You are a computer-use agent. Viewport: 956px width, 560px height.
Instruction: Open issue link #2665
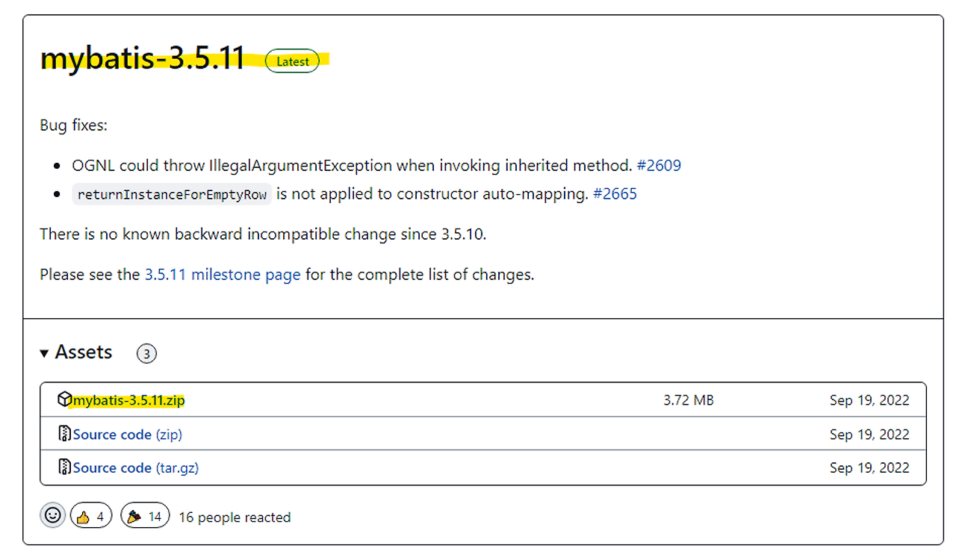coord(615,194)
